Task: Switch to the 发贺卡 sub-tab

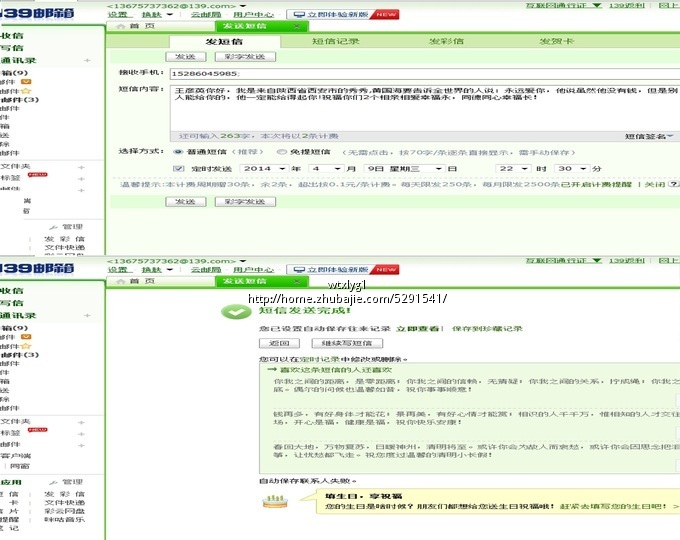Action: tap(557, 41)
